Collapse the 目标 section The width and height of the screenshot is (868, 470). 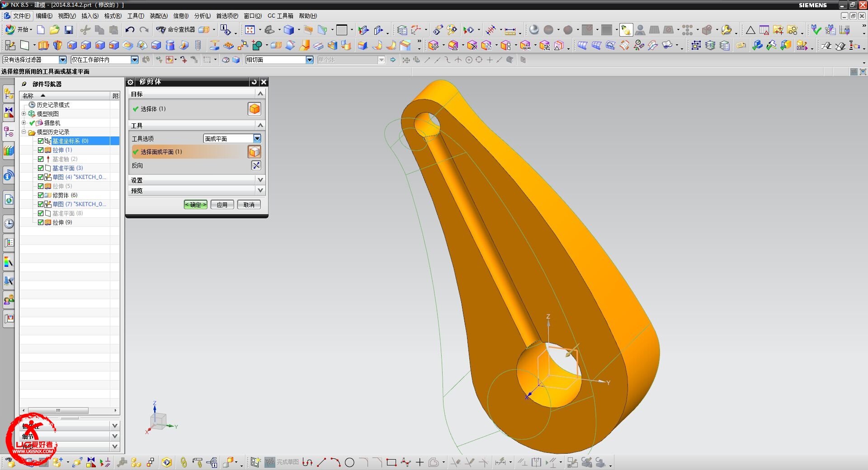(x=260, y=94)
